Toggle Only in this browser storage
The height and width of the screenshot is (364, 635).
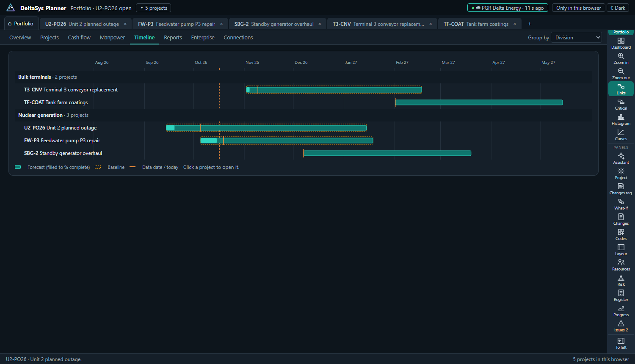tap(579, 8)
